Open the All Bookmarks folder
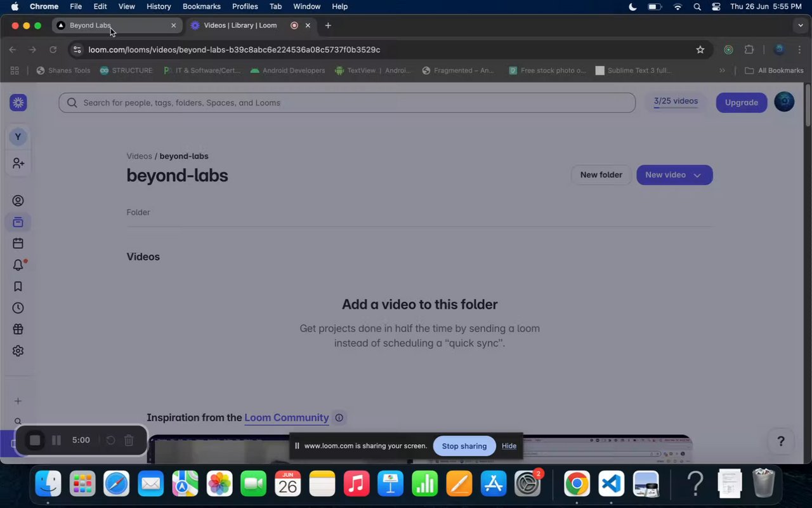The image size is (812, 508). [774, 70]
